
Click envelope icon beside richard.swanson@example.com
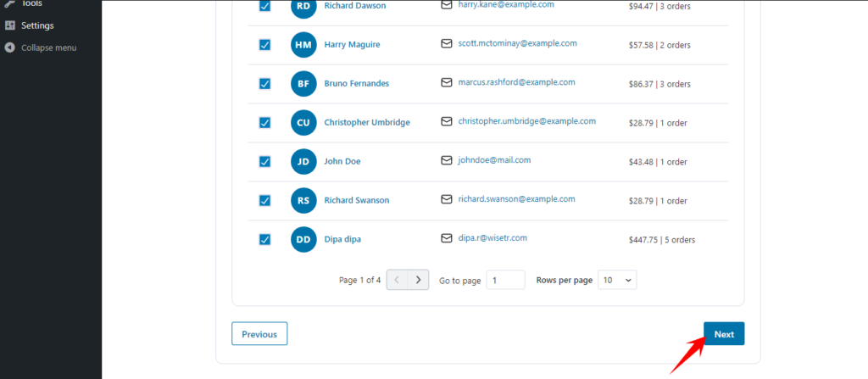[x=447, y=199]
